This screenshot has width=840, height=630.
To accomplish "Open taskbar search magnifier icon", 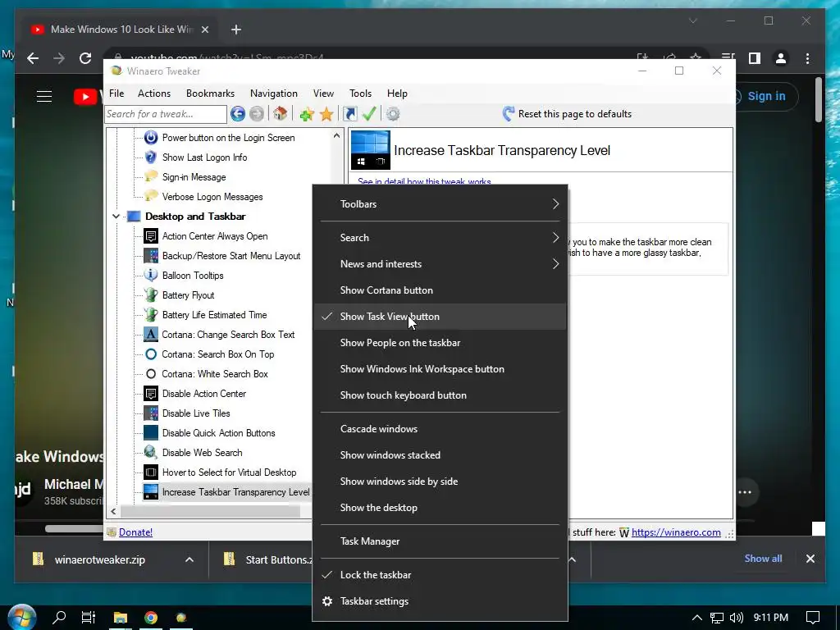I will point(59,617).
